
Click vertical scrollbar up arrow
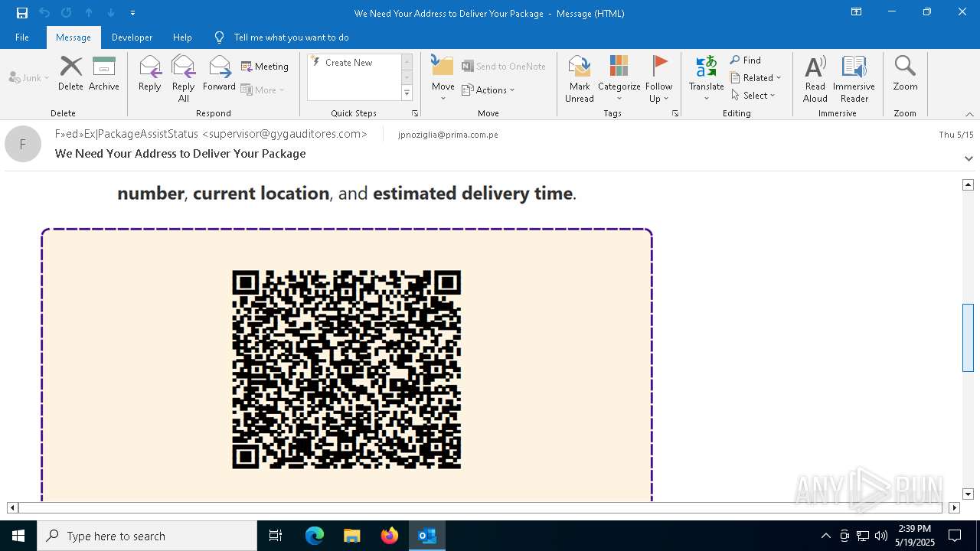[968, 184]
